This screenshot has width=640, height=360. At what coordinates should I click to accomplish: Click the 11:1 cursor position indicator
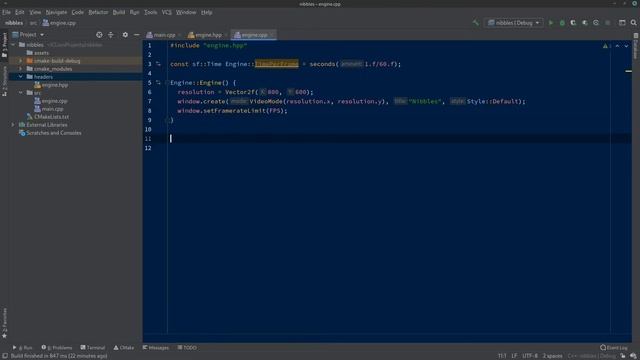[502, 356]
